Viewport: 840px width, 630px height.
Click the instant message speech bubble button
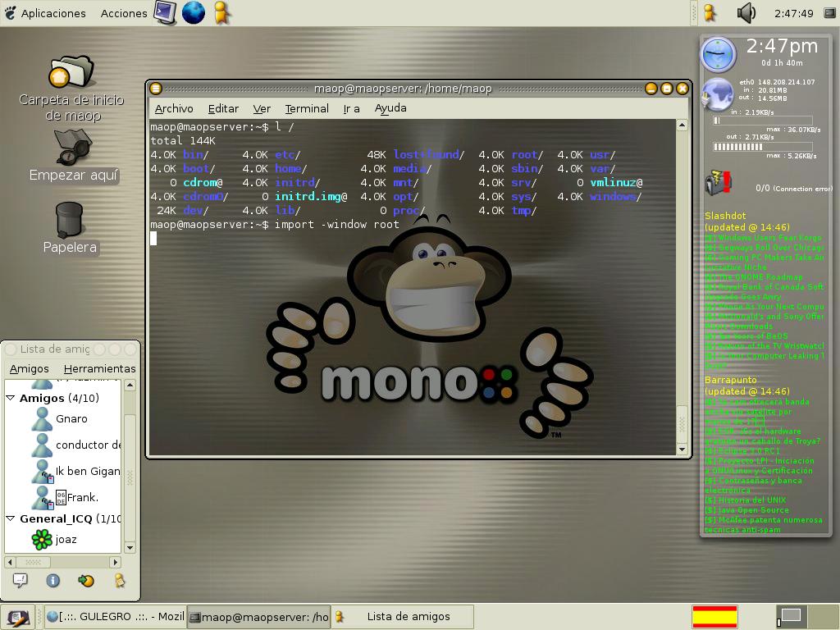coord(21,580)
